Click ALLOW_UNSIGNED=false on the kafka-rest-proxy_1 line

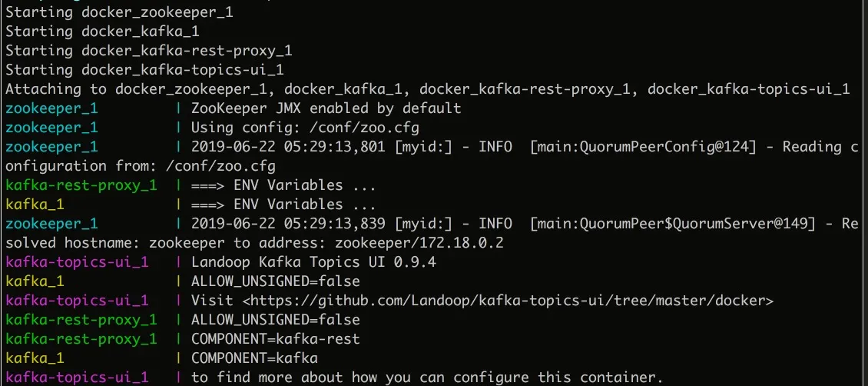[x=276, y=320]
